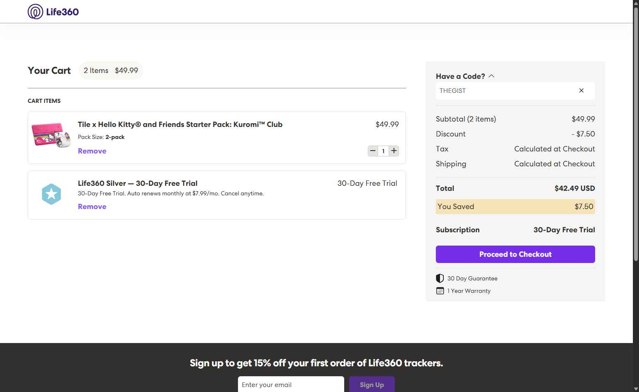Viewport: 639px width, 392px height.
Task: Click the Subtotal (2 items) label
Action: pyautogui.click(x=466, y=119)
